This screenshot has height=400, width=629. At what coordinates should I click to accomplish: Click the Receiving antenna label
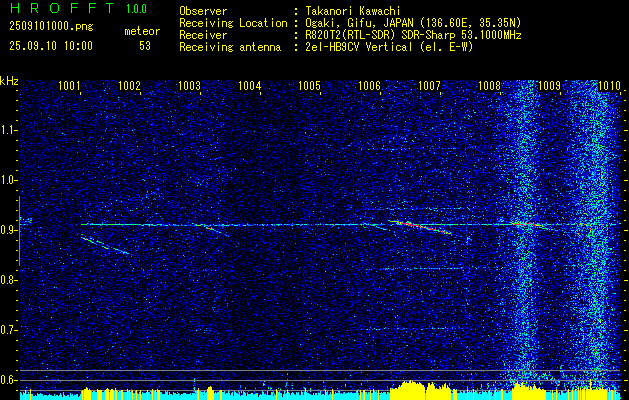coord(230,47)
